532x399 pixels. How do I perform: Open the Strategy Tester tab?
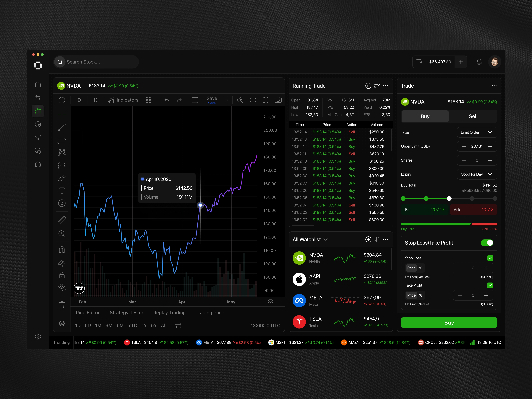[126, 313]
